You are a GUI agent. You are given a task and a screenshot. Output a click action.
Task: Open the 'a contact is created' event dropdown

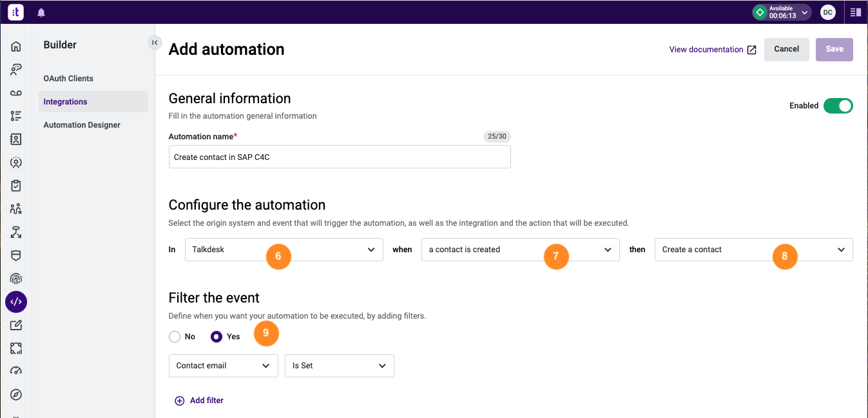521,250
